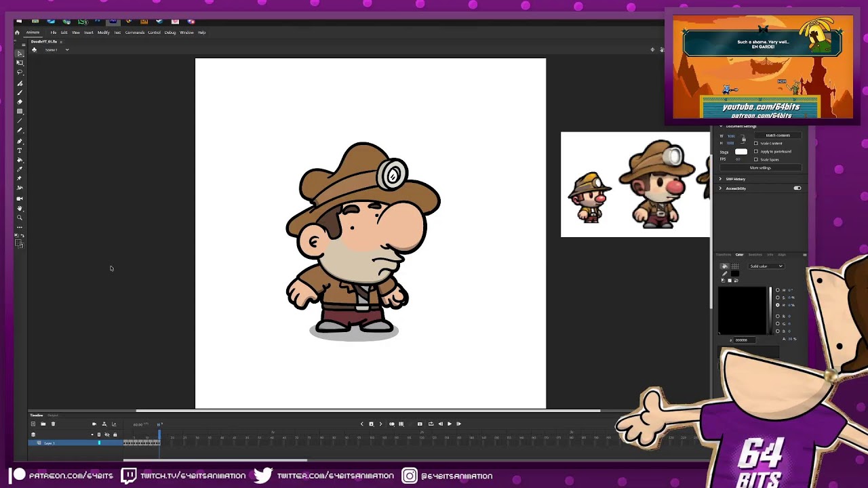
Task: Toggle hide all layers eye icon
Action: (x=106, y=434)
